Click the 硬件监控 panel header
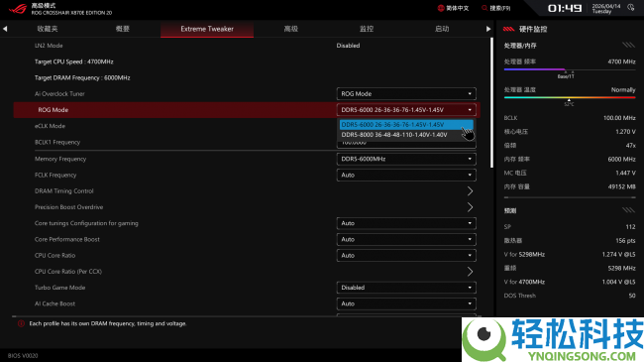The image size is (644, 362). pyautogui.click(x=533, y=29)
